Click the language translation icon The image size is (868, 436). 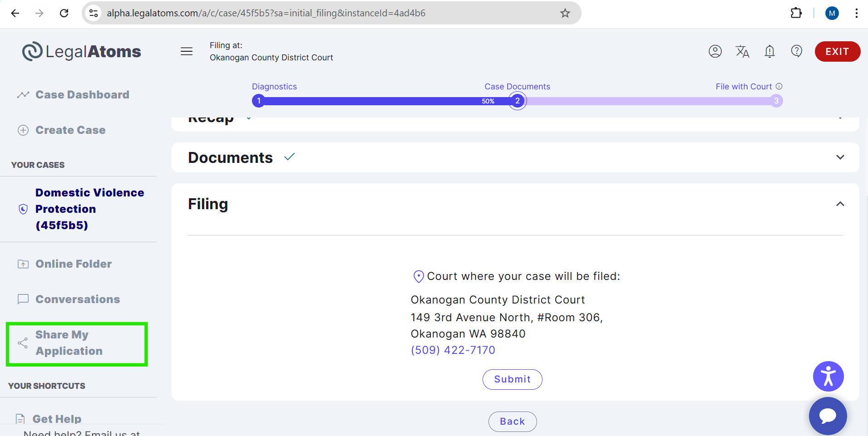point(742,51)
